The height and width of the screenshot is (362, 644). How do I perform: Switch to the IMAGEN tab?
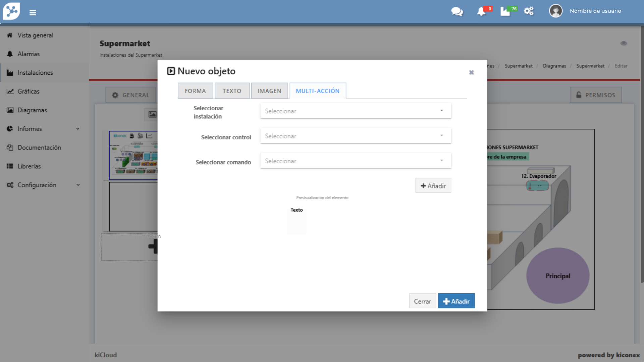coord(269,91)
